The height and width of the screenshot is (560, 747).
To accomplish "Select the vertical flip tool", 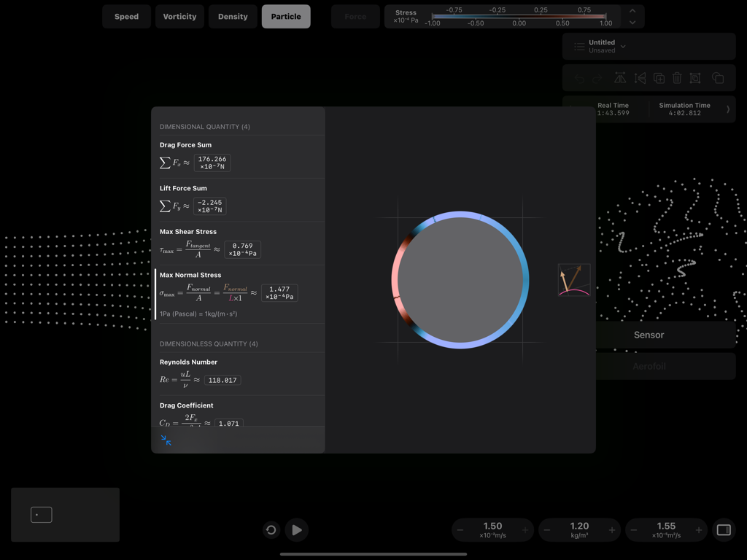I will click(x=640, y=78).
